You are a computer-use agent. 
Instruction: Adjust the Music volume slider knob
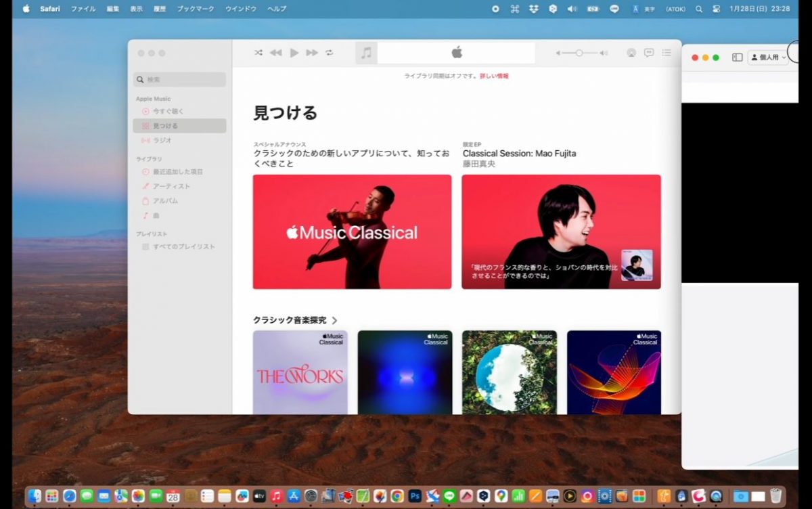tap(579, 53)
